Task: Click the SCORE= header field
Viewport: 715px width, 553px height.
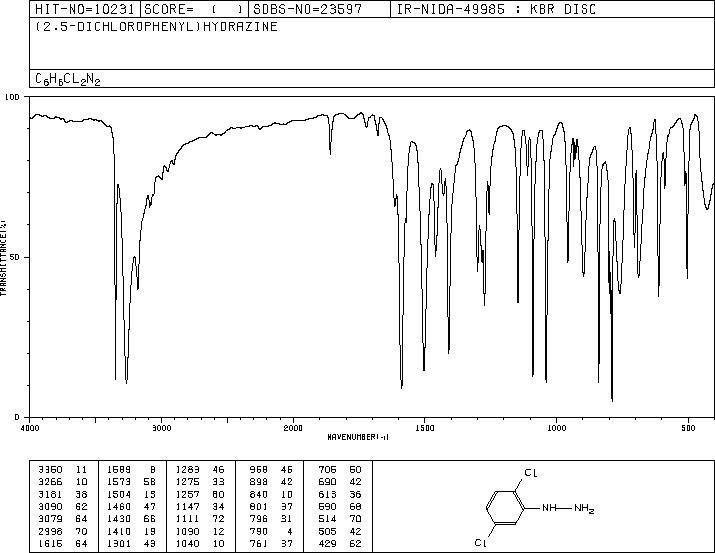Action: coord(194,9)
